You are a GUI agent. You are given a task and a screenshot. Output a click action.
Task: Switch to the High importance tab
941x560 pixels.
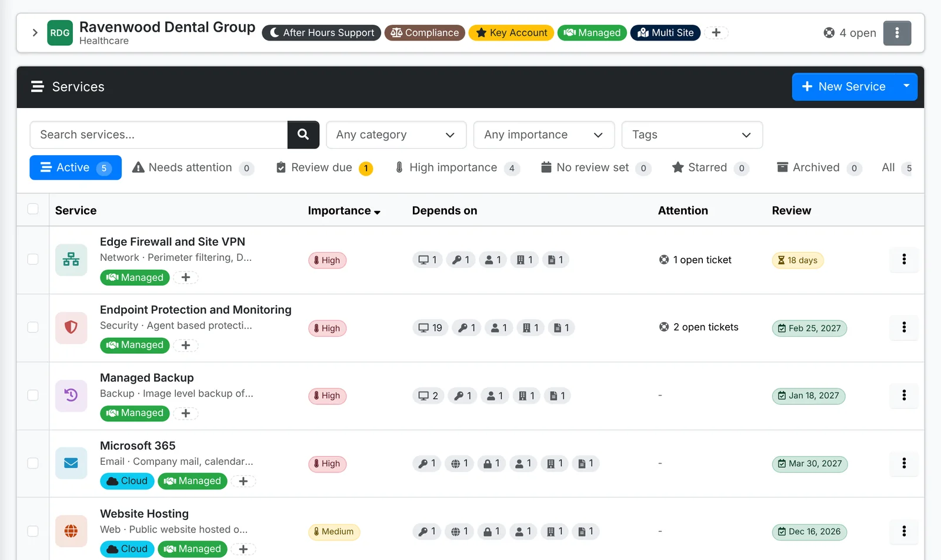[457, 167]
